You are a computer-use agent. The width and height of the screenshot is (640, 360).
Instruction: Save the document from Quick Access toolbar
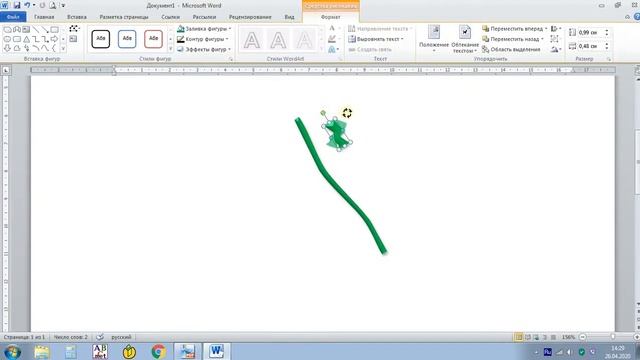17,6
